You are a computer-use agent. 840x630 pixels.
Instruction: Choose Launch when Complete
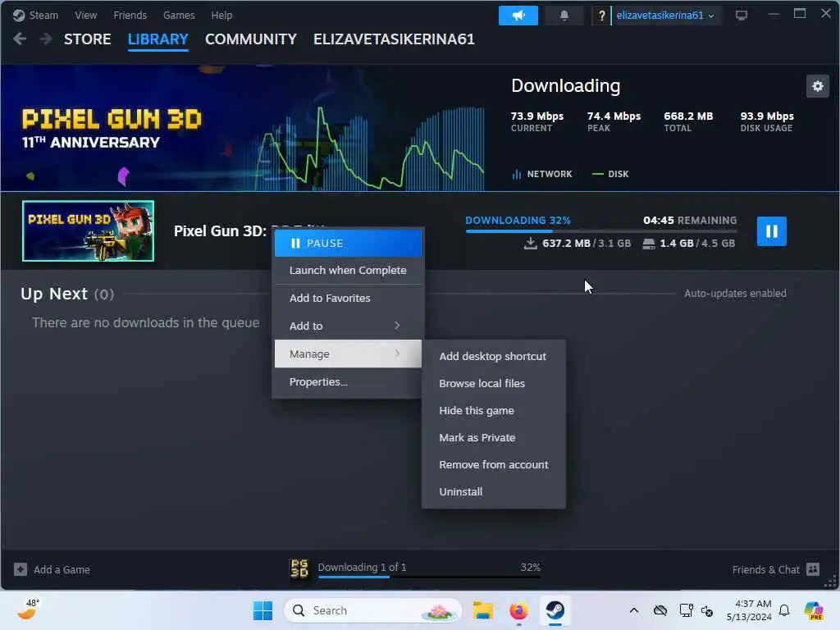pos(348,270)
